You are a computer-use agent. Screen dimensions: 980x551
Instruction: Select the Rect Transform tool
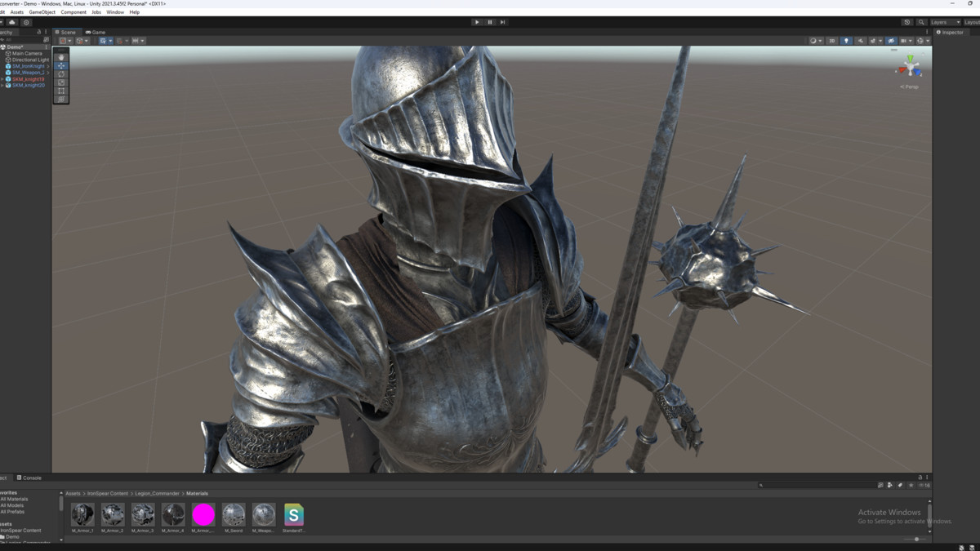[61, 91]
